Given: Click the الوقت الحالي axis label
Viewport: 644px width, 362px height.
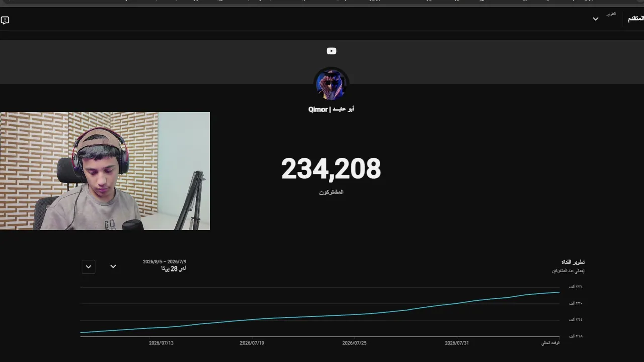Looking at the screenshot, I should 550,343.
